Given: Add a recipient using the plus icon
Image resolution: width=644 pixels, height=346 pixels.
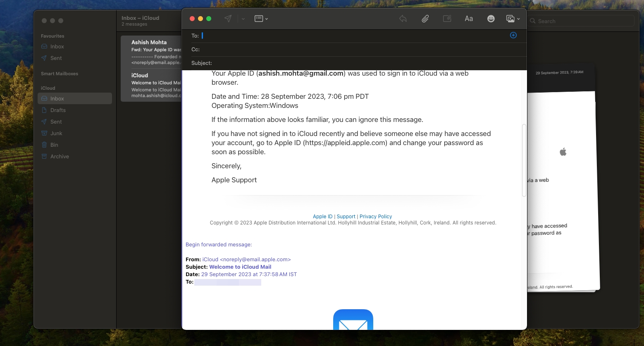Looking at the screenshot, I should pyautogui.click(x=513, y=35).
